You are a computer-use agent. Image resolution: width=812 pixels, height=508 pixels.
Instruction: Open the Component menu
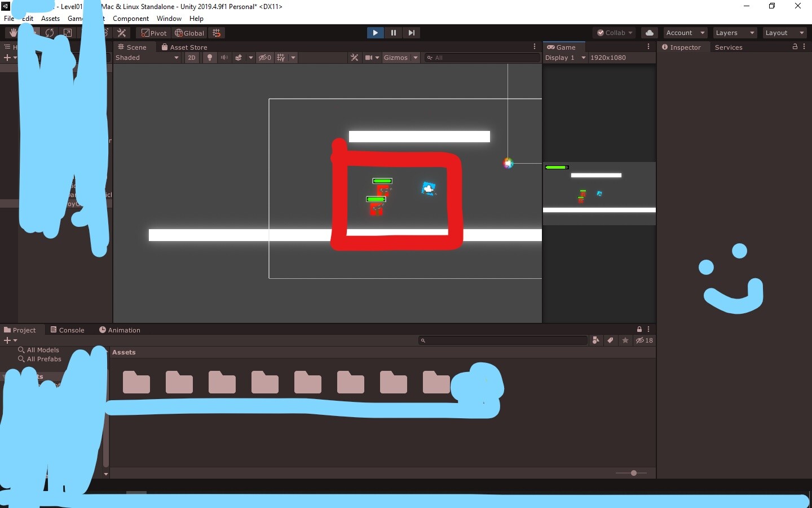click(131, 19)
